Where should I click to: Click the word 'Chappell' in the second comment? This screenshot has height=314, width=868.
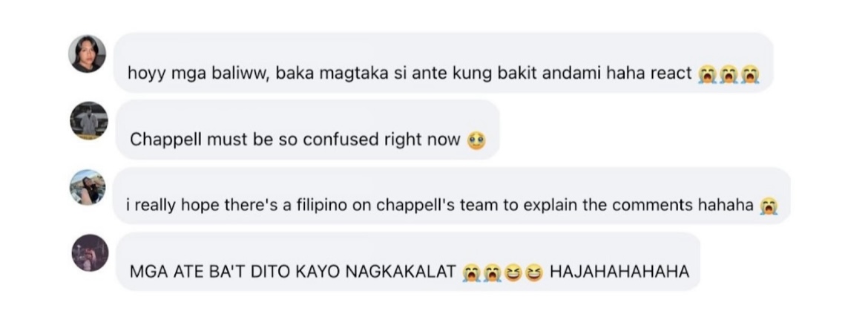point(166,140)
